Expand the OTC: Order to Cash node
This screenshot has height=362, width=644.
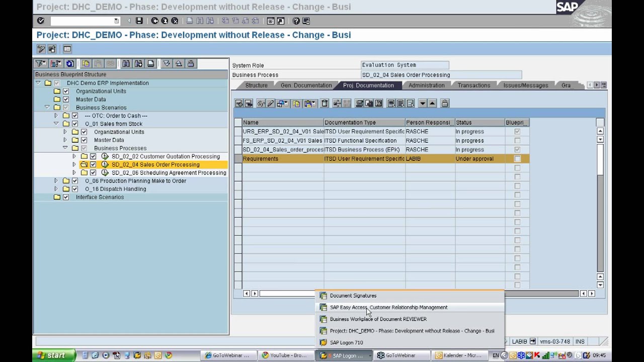56,116
